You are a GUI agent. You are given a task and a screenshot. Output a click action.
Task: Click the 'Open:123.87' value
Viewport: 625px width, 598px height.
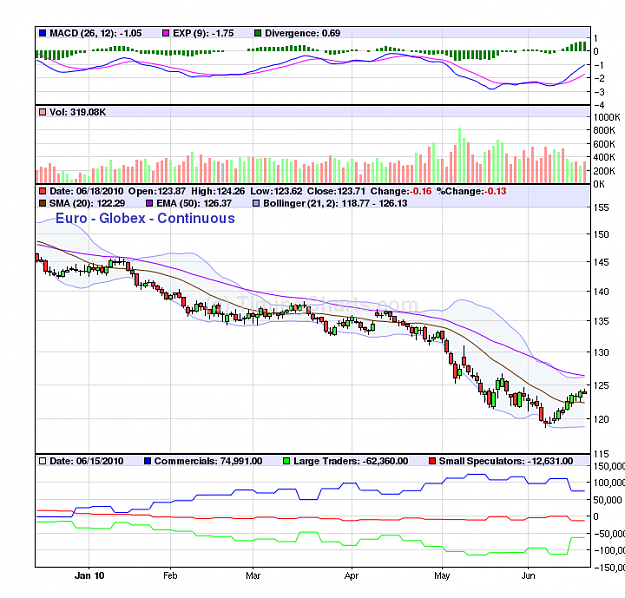157,191
